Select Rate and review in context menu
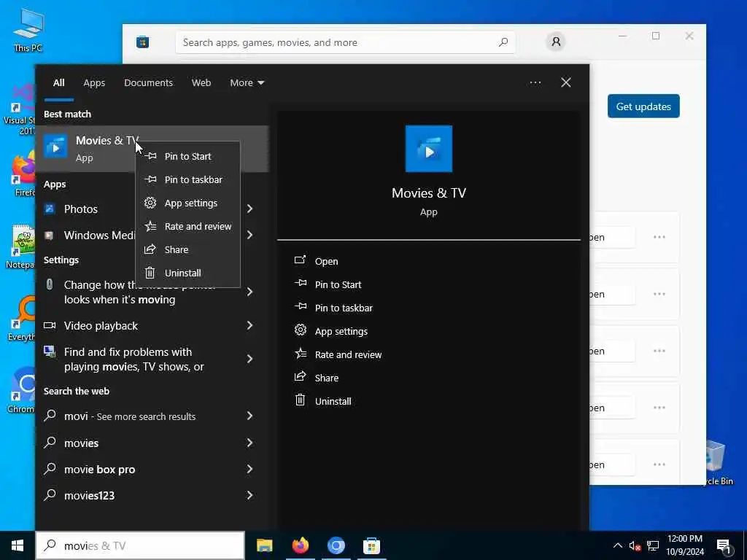The height and width of the screenshot is (560, 747). click(x=187, y=226)
